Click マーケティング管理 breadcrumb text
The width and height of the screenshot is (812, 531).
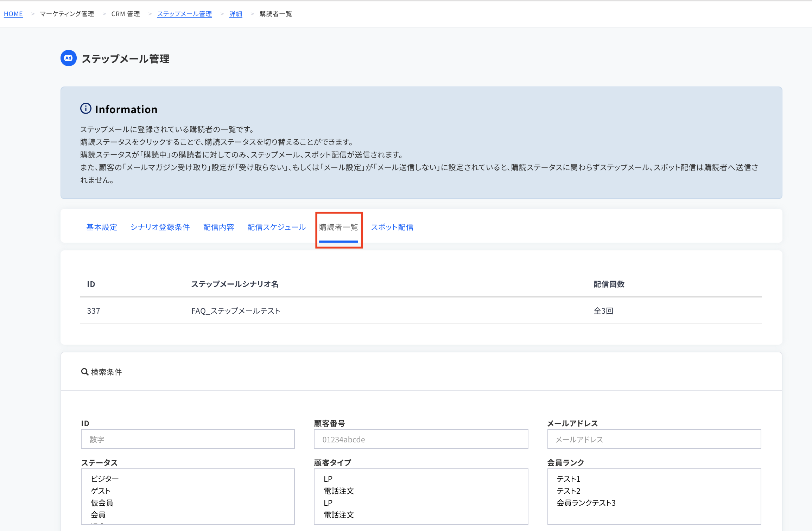[67, 14]
